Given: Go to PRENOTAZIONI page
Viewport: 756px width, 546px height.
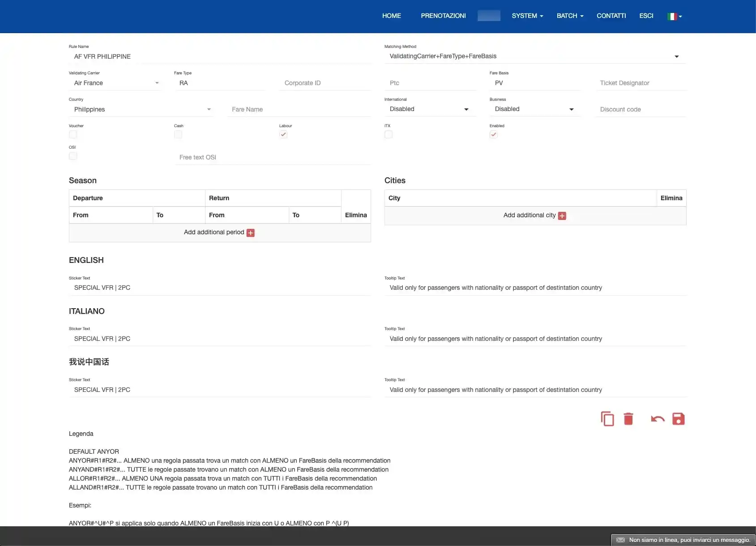Looking at the screenshot, I should coord(443,16).
